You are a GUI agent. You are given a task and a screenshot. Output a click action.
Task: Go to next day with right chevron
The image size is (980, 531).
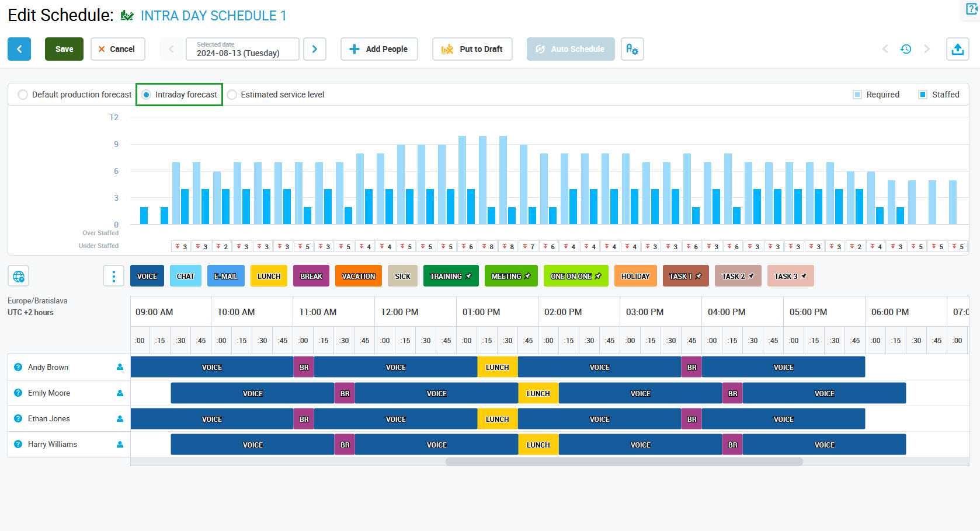[x=315, y=49]
